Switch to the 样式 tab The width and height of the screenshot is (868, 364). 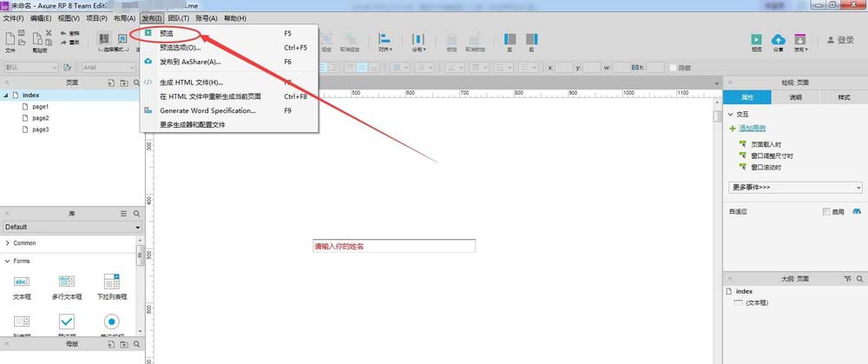coord(844,97)
